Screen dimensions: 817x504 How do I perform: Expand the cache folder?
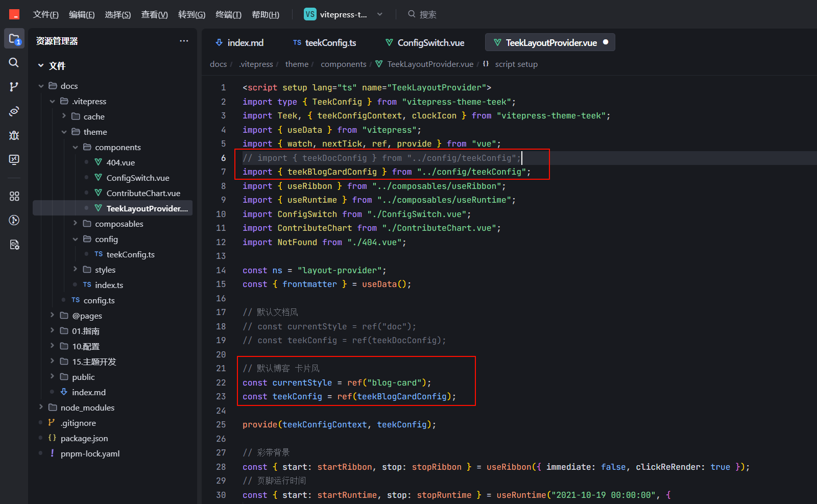pos(64,116)
